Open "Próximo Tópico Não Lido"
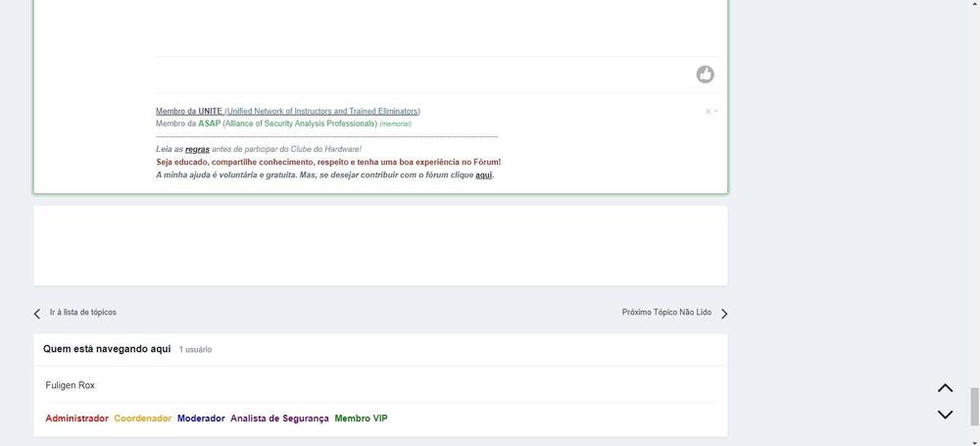Image resolution: width=980 pixels, height=446 pixels. pos(666,313)
